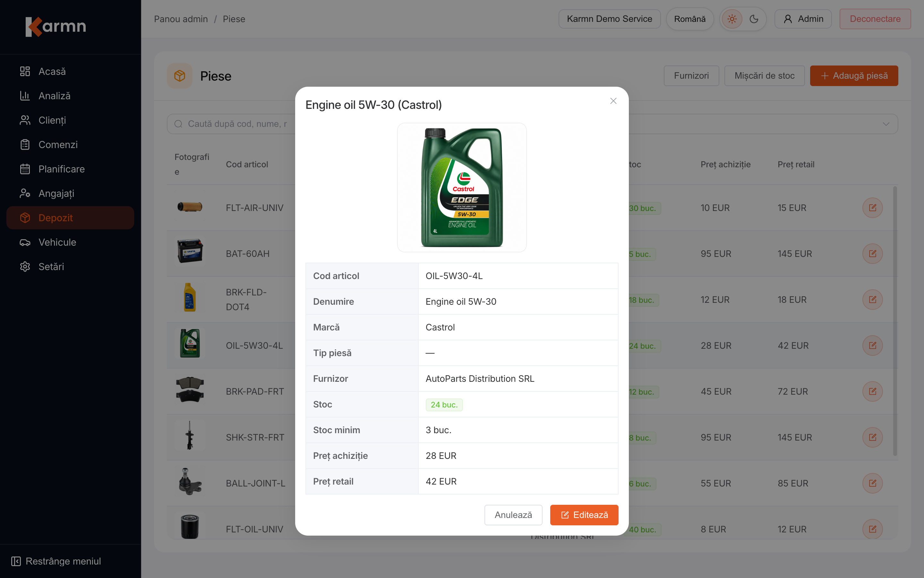
Task: Collapse sidebar with Restrânge meniul
Action: [x=56, y=561]
